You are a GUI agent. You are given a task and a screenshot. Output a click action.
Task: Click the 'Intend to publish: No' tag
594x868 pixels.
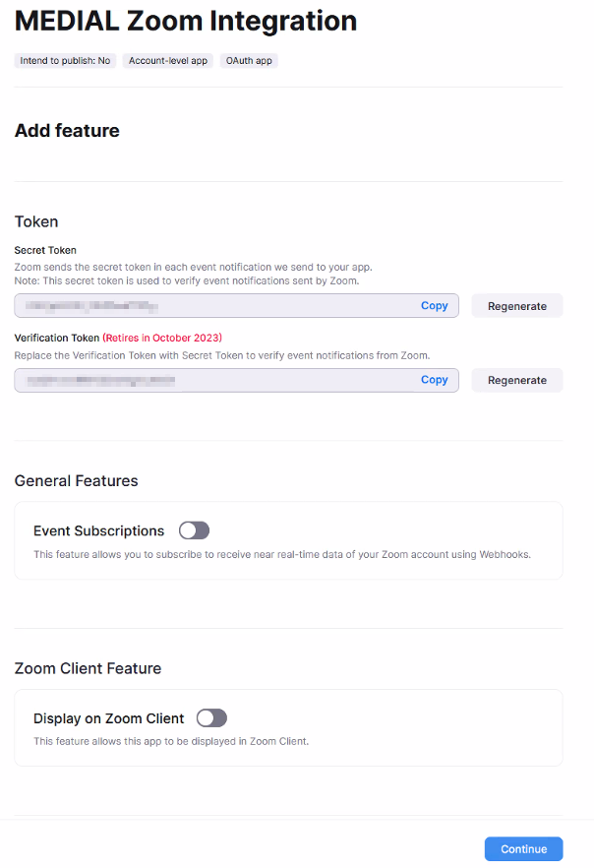(65, 61)
